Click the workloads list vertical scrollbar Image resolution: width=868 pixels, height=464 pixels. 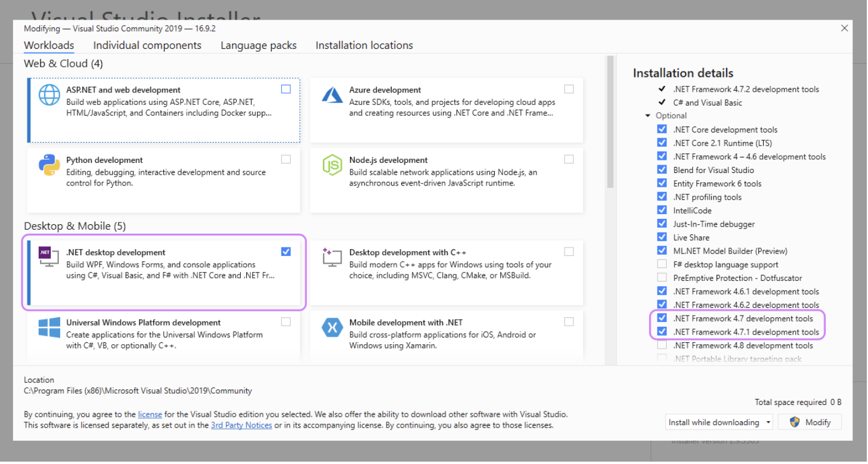[x=610, y=122]
